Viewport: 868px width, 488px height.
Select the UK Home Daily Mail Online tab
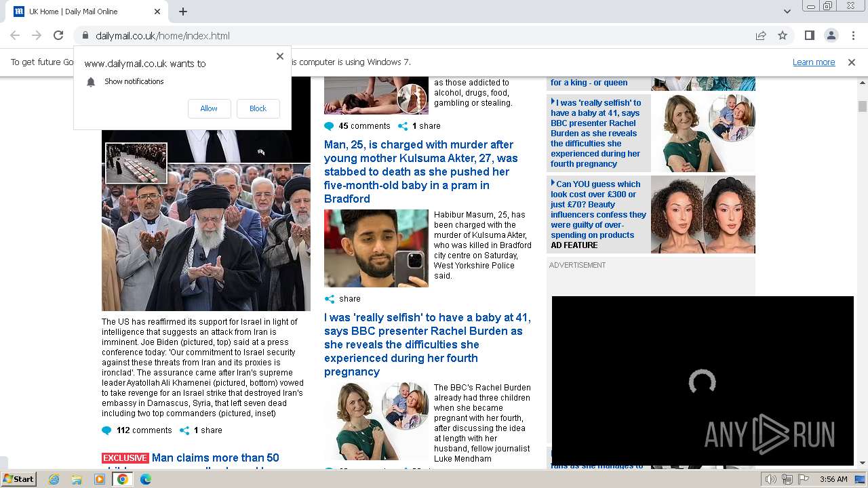[85, 12]
